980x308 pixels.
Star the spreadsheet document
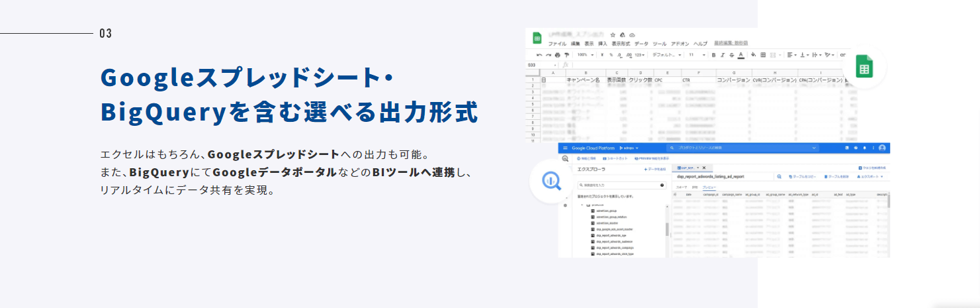click(613, 35)
